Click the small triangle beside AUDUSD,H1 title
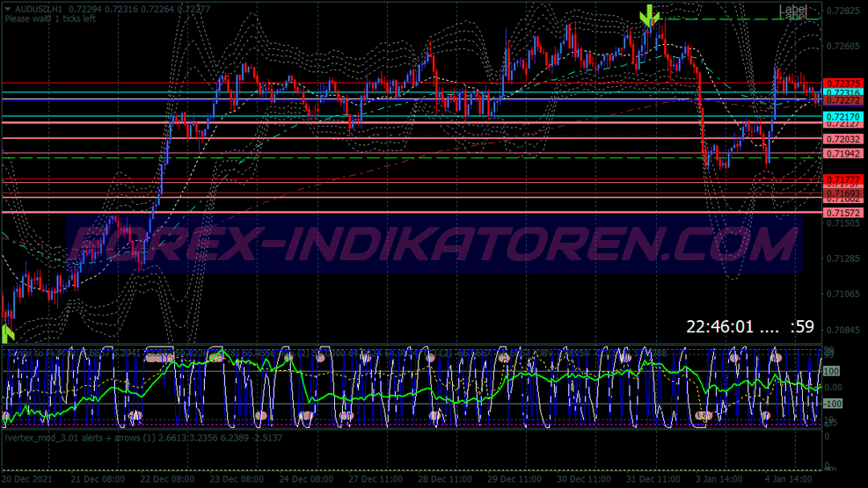 point(8,9)
